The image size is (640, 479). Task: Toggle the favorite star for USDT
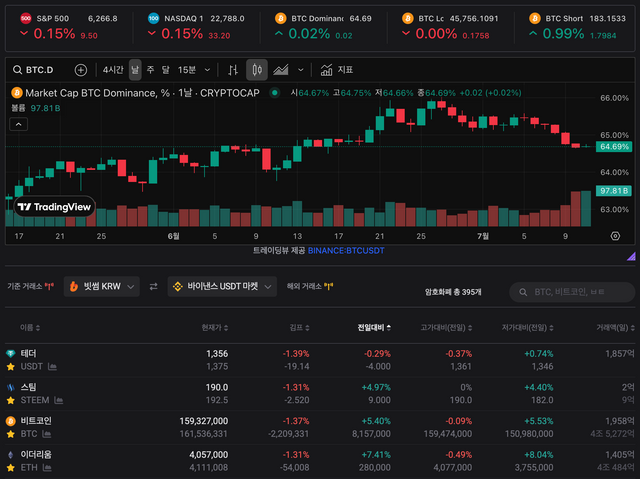[11, 367]
